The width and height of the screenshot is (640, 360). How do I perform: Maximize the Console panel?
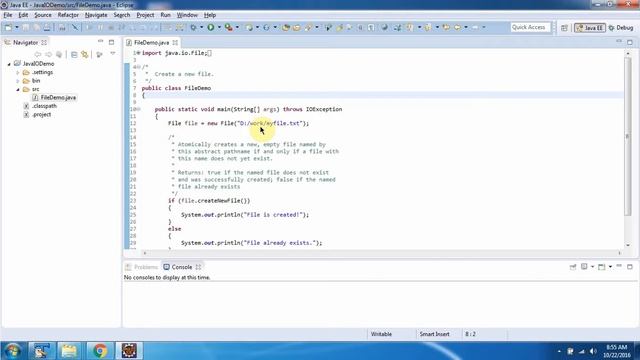[630, 267]
